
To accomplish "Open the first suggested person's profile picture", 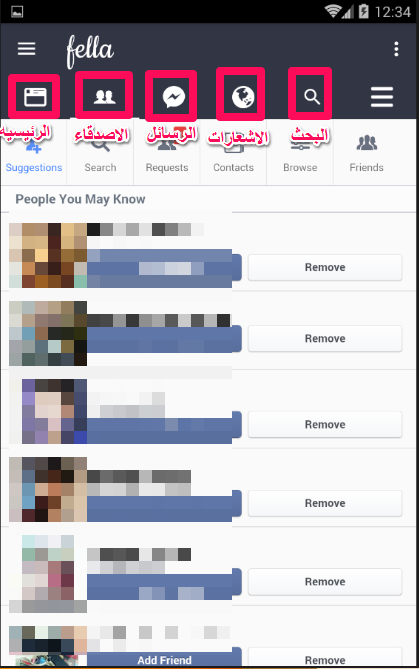I will pyautogui.click(x=48, y=255).
